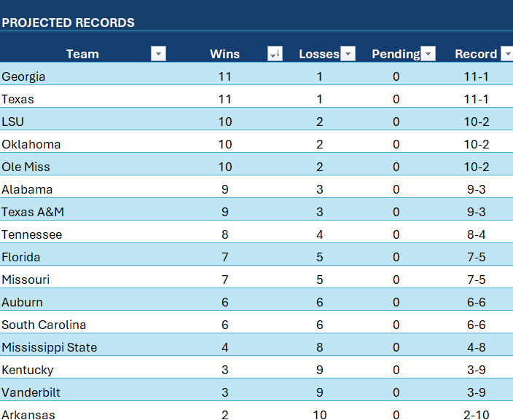
Task: Select Kentucky's pending value 0
Action: [x=396, y=370]
